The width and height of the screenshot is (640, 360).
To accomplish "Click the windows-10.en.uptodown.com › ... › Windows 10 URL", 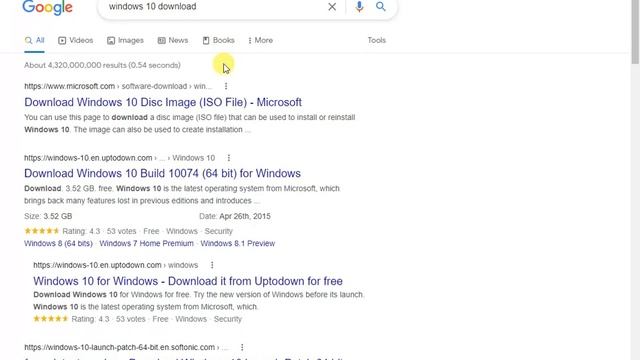I will (x=120, y=158).
